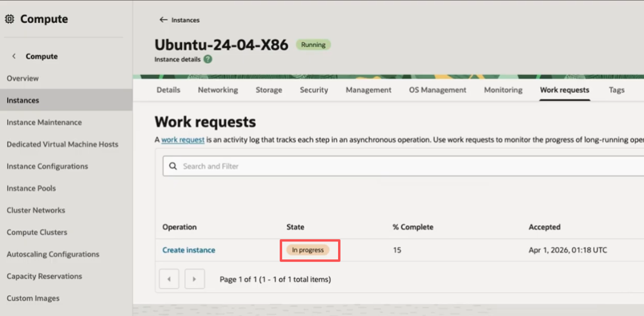Open Compute Clusters in the sidebar
Screen dimensions: 644x316
coord(37,232)
